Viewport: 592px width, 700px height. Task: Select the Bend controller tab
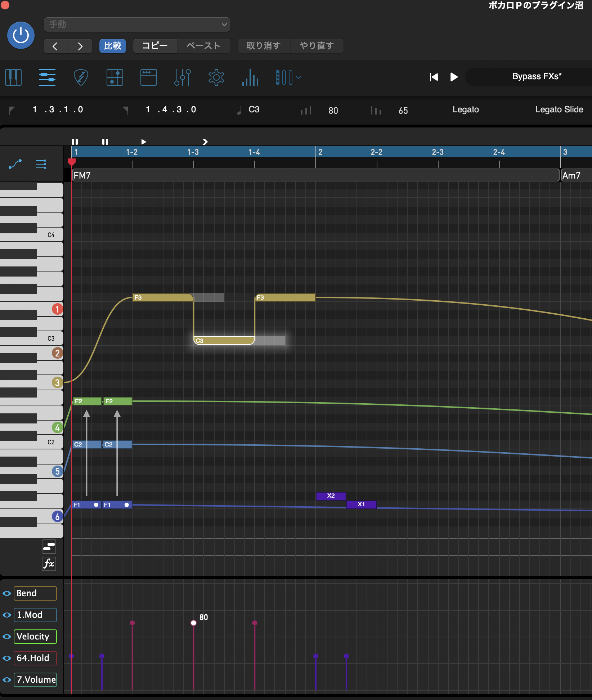click(35, 593)
